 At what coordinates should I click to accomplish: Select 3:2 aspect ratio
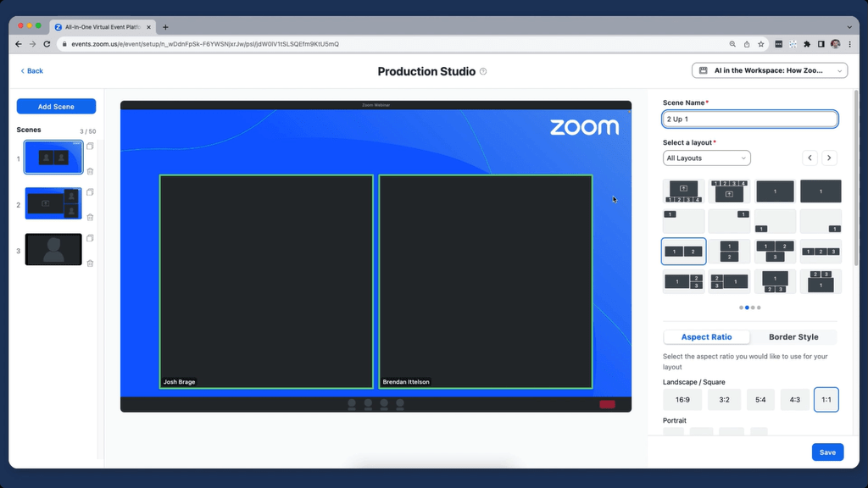click(724, 400)
